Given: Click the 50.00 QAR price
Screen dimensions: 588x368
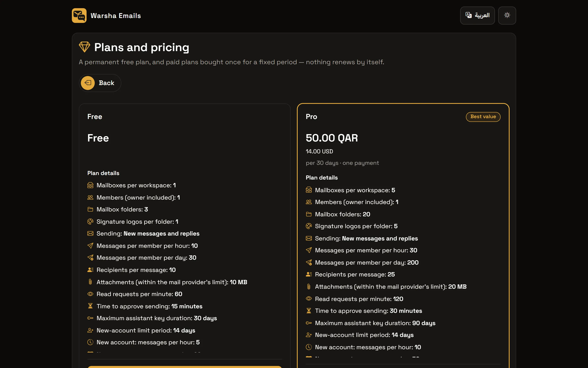Looking at the screenshot, I should 332,138.
